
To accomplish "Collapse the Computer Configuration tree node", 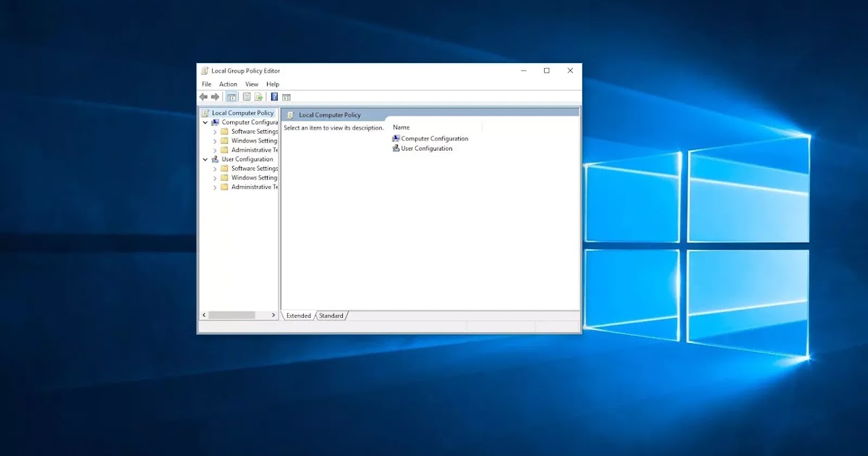I will tap(205, 122).
